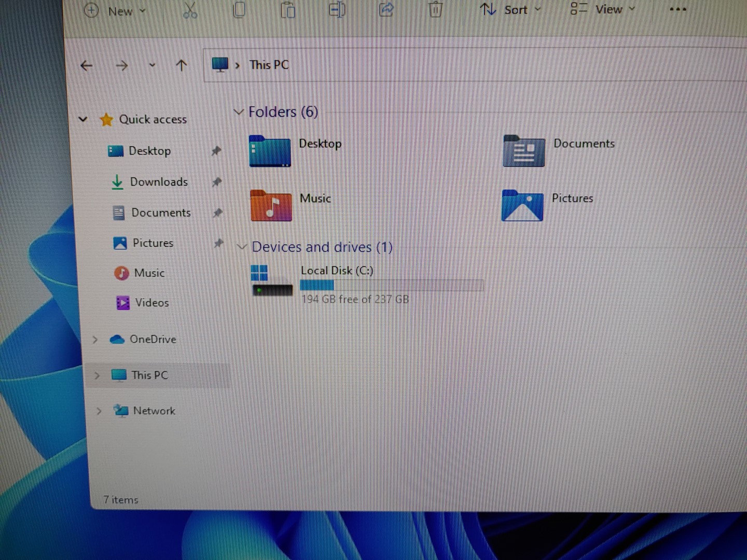Open the recent locations chevron dropdown
Viewport: 747px width, 560px height.
152,65
